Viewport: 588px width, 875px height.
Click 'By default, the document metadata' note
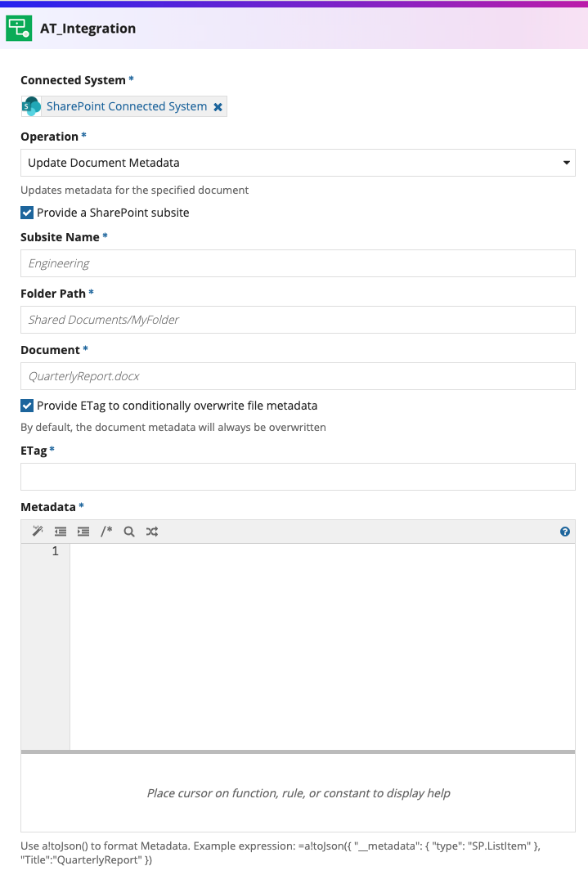pyautogui.click(x=173, y=428)
